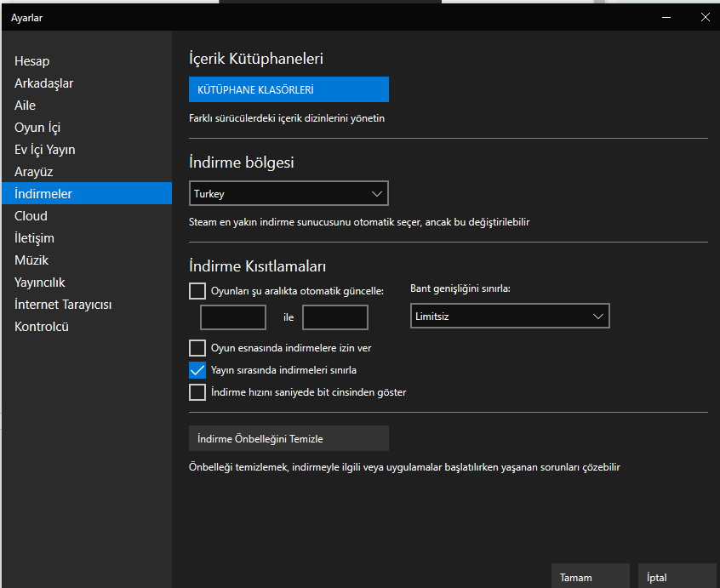Click the KÜTÜPHANE KLASÖRLERİ button
Screen dimensions: 720x588
click(x=289, y=89)
